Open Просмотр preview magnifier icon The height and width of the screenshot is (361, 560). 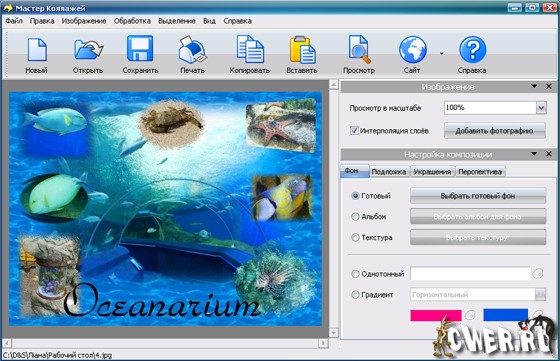pyautogui.click(x=359, y=49)
